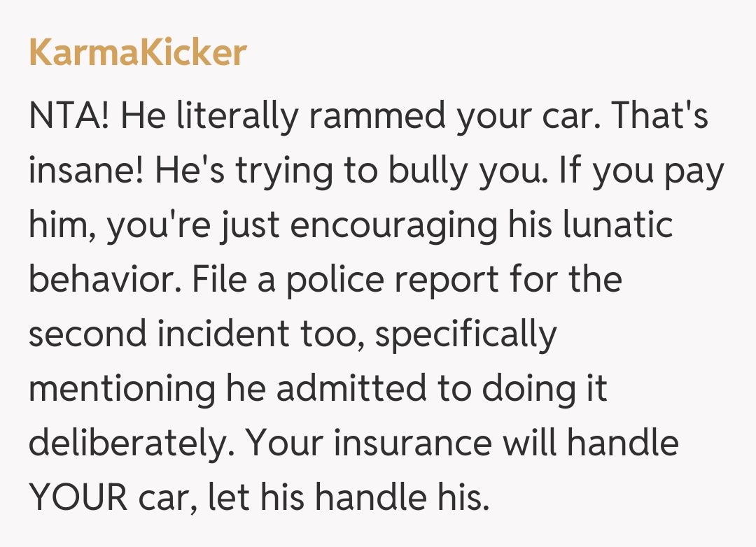The width and height of the screenshot is (756, 547).
Task: Open the KarmaKicker user profile
Action: tap(138, 54)
